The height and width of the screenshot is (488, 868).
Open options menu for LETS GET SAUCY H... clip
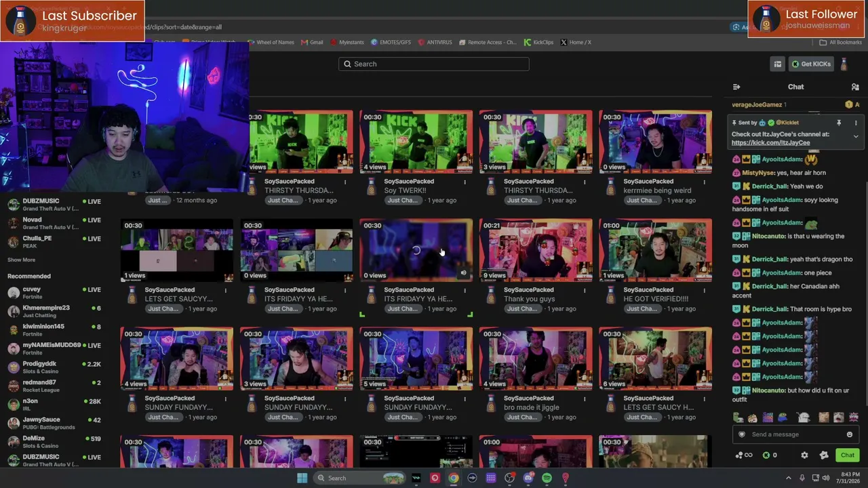click(704, 399)
